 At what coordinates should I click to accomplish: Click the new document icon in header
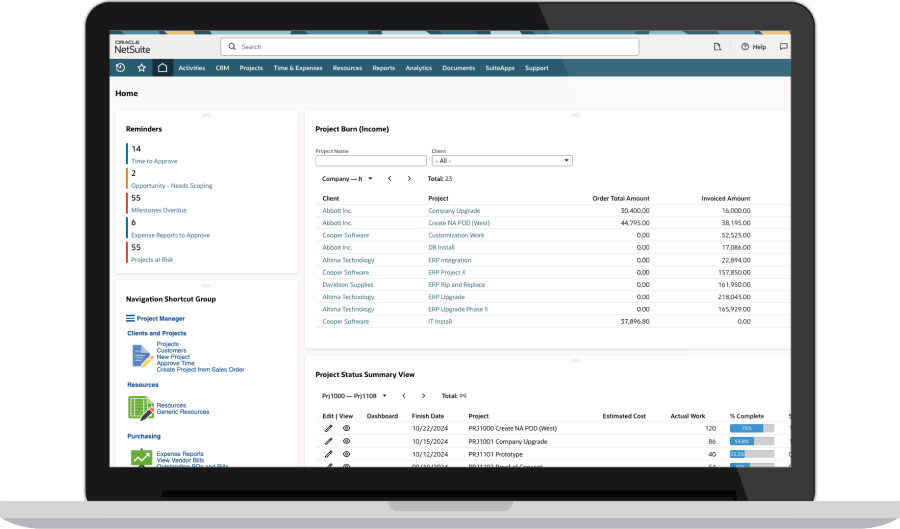click(717, 47)
